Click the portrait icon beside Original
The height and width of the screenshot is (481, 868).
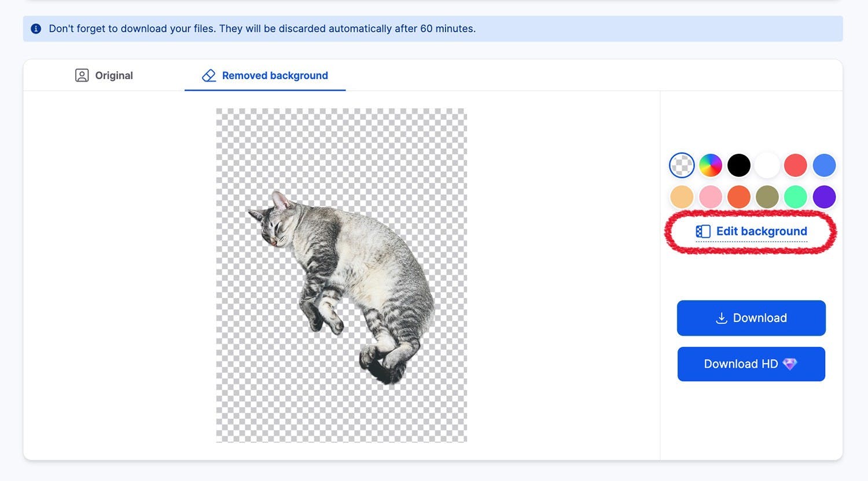coord(82,75)
